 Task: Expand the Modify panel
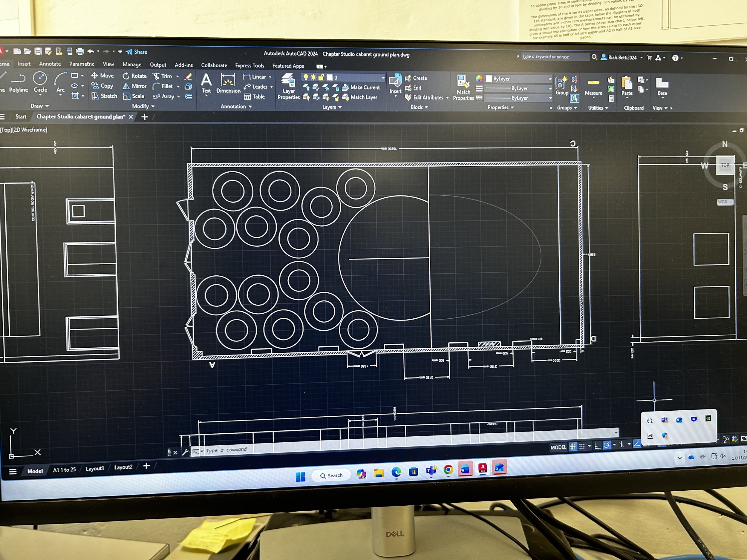[143, 106]
